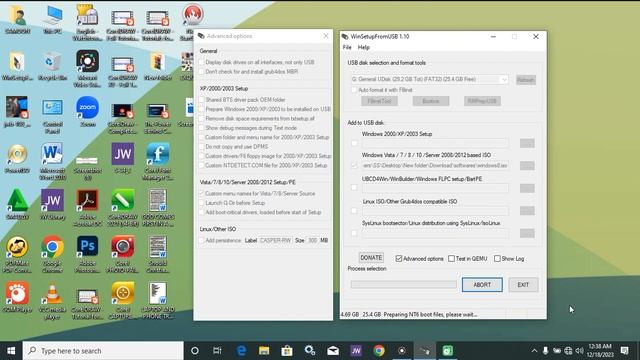Tick Add persistence in Advanced options

coord(201,240)
